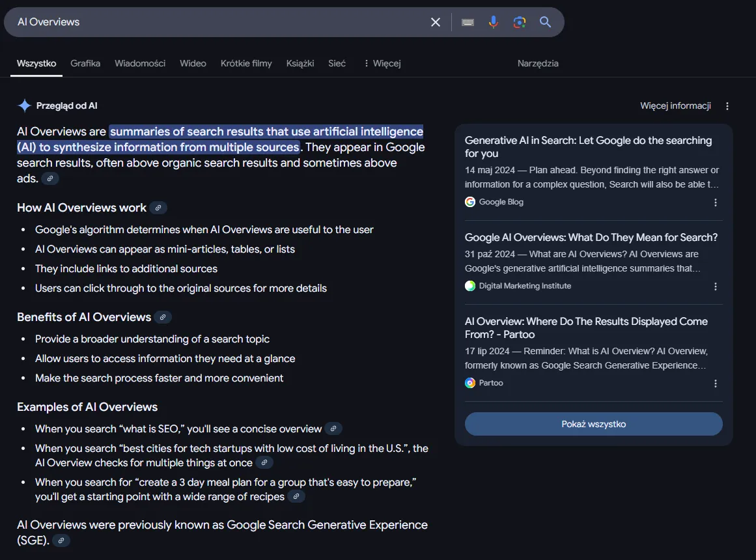Open Google Lens image search icon
Image resolution: width=756 pixels, height=560 pixels.
pos(519,22)
